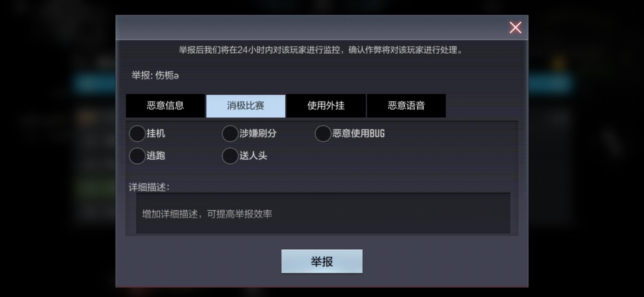The height and width of the screenshot is (297, 644).
Task: Click the reported player name 伤栀ə
Action: pyautogui.click(x=167, y=75)
